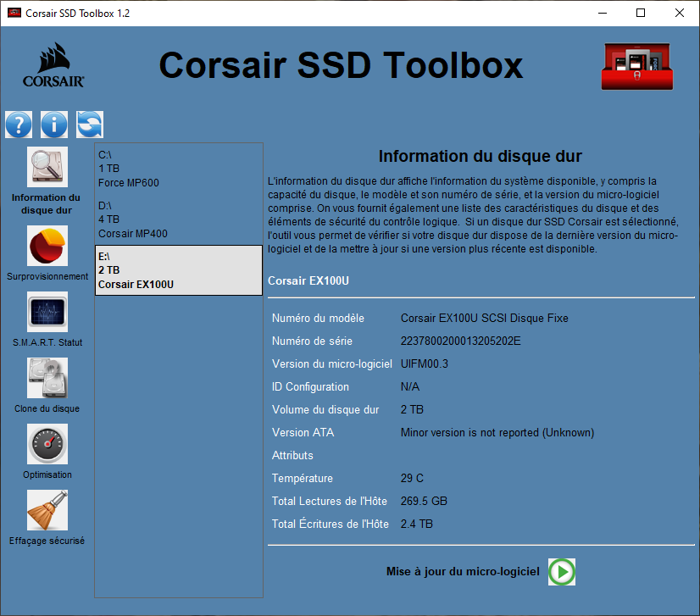Image resolution: width=700 pixels, height=616 pixels.
Task: Click the Total Écritures de l'Hôte label
Action: 331,523
